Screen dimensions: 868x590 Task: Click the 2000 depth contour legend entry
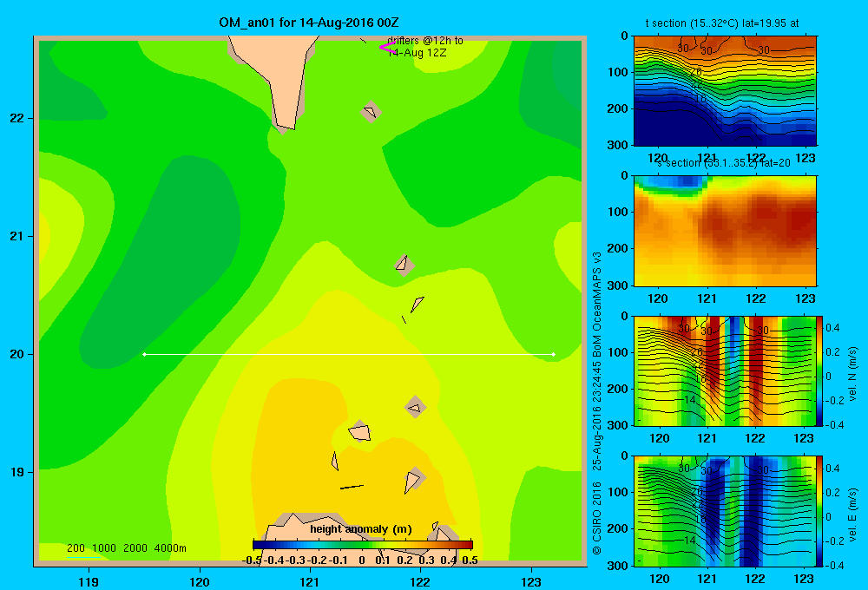[x=135, y=548]
